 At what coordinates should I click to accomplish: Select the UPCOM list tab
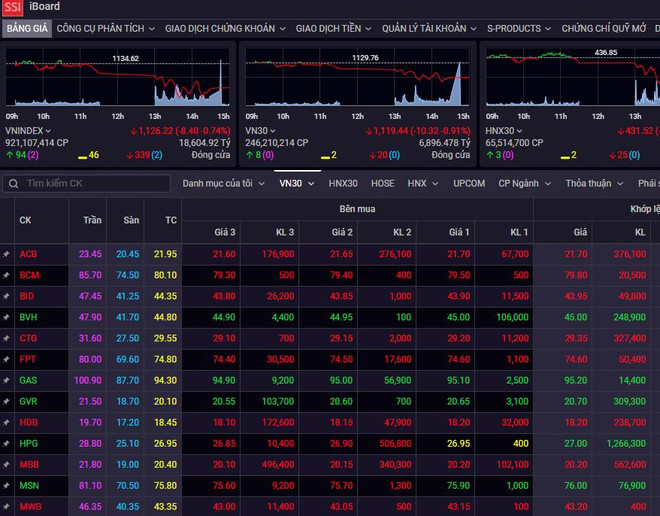pos(468,184)
